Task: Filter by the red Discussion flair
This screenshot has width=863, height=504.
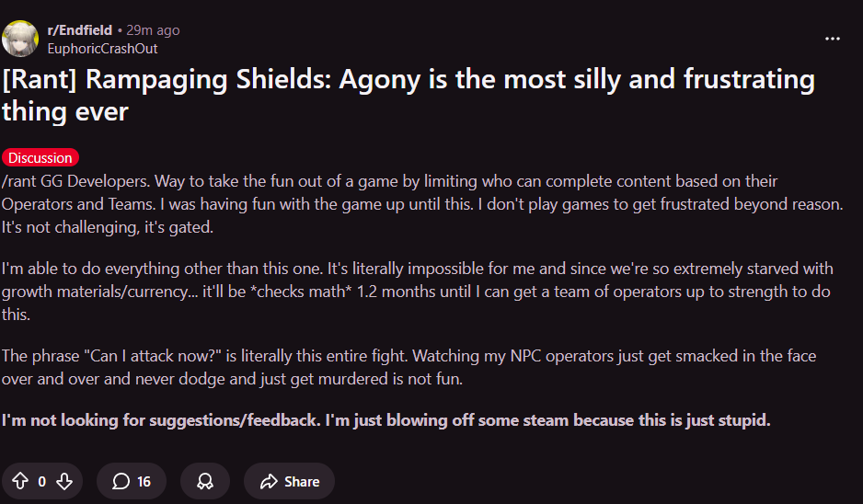Action: tap(40, 158)
